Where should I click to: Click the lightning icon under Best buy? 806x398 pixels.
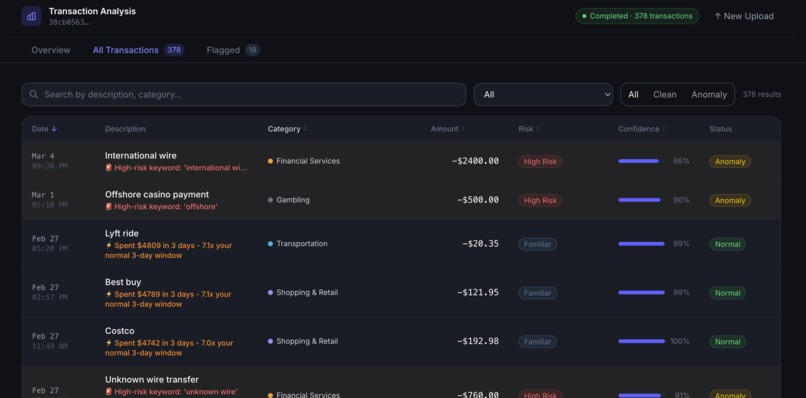pyautogui.click(x=108, y=294)
